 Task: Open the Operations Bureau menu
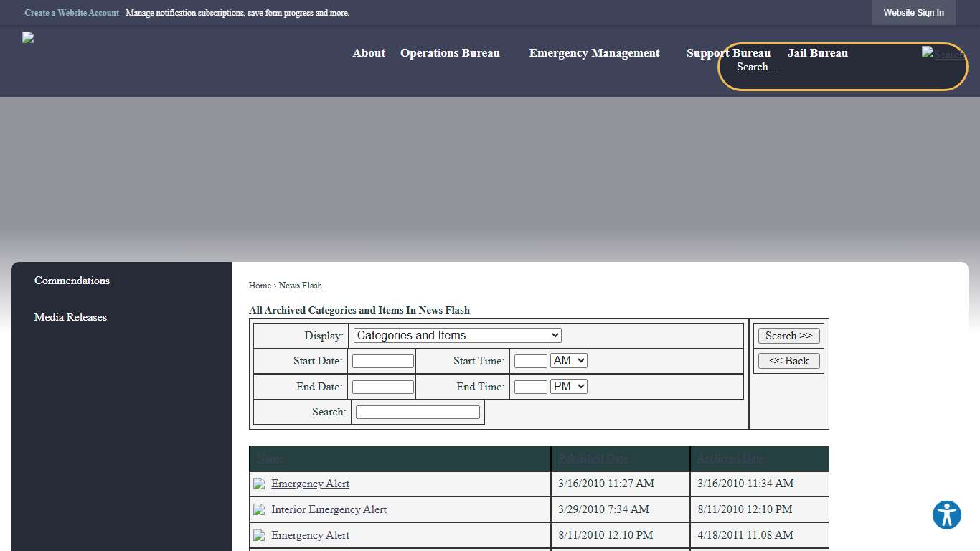tap(450, 53)
